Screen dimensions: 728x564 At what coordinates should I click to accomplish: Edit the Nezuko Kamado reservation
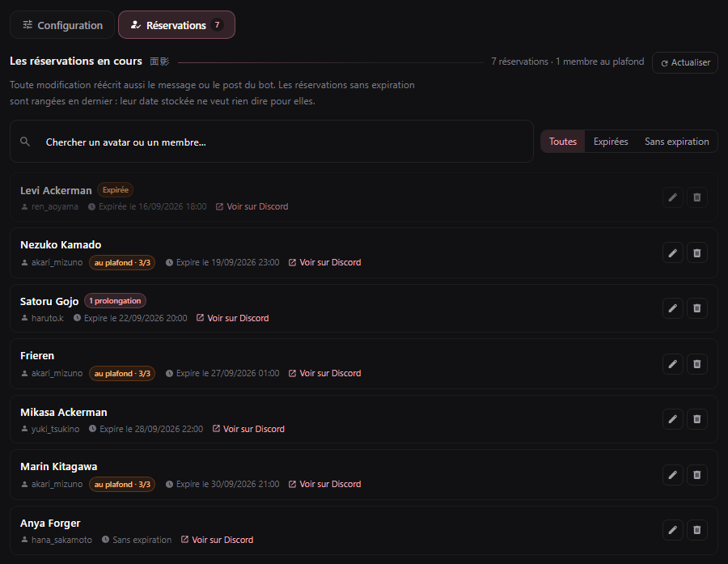tap(673, 252)
